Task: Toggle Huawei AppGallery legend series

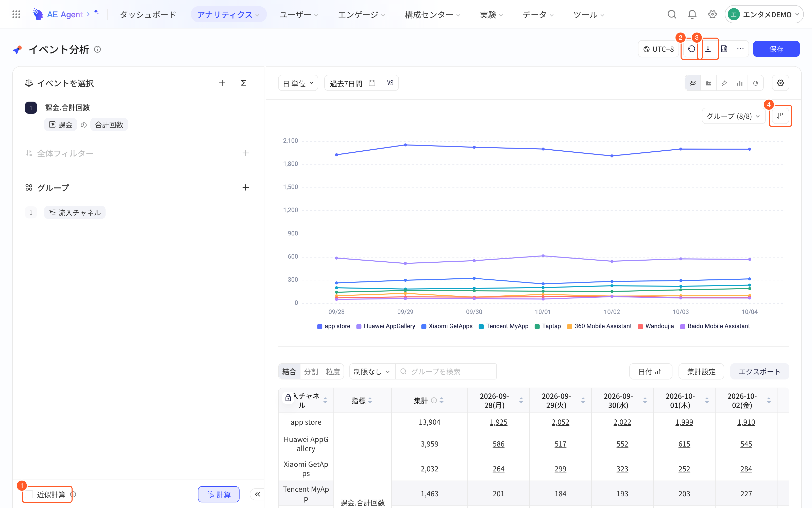Action: pyautogui.click(x=385, y=326)
